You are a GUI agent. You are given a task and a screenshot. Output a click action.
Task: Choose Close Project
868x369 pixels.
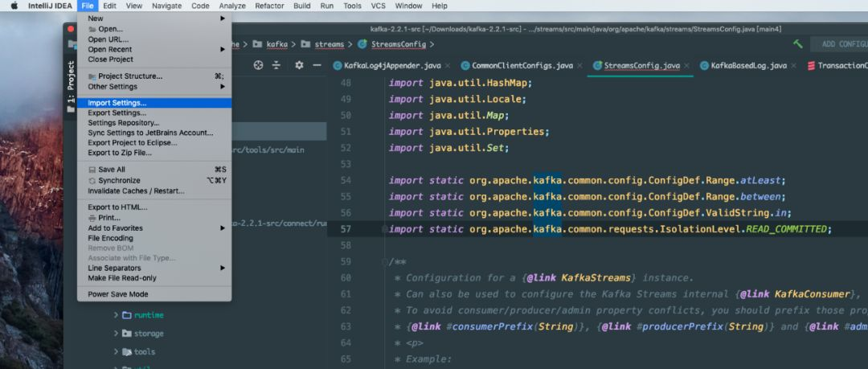click(x=154, y=59)
